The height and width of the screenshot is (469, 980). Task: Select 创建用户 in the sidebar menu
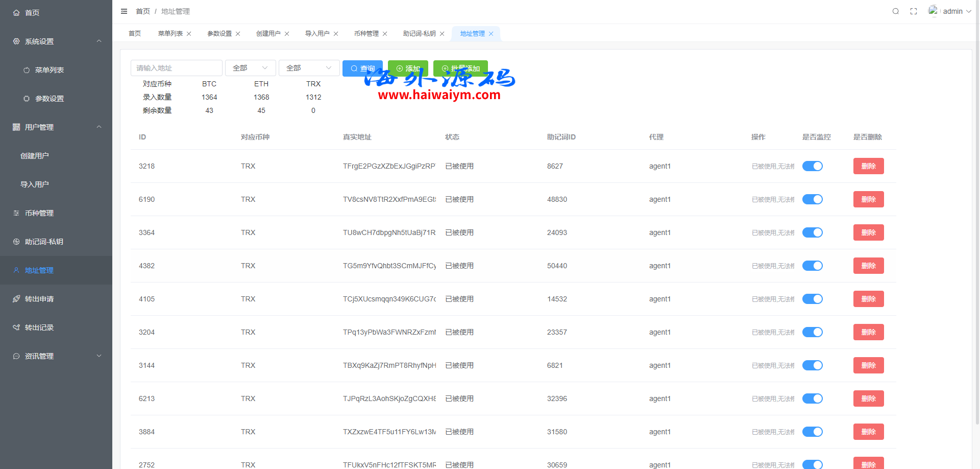pyautogui.click(x=35, y=156)
